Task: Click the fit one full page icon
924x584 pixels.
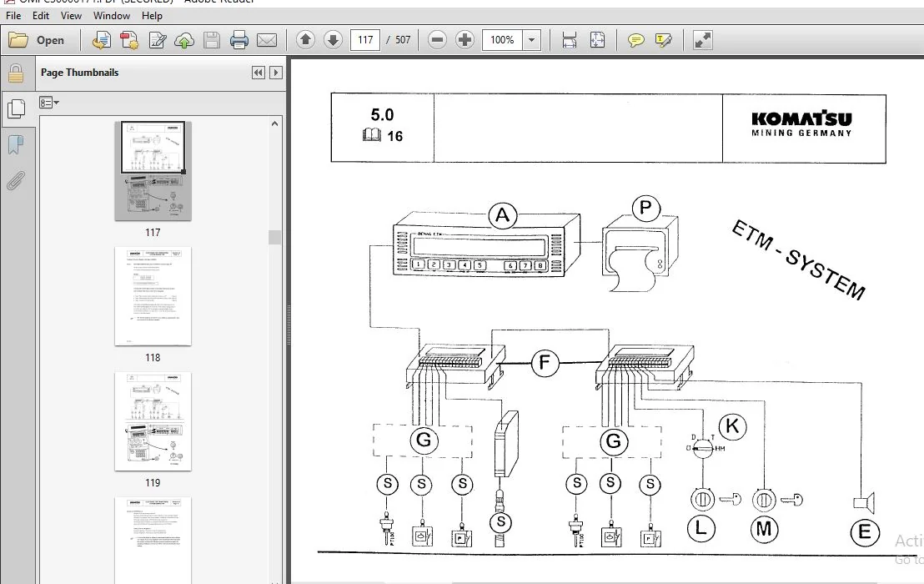Action: 598,40
